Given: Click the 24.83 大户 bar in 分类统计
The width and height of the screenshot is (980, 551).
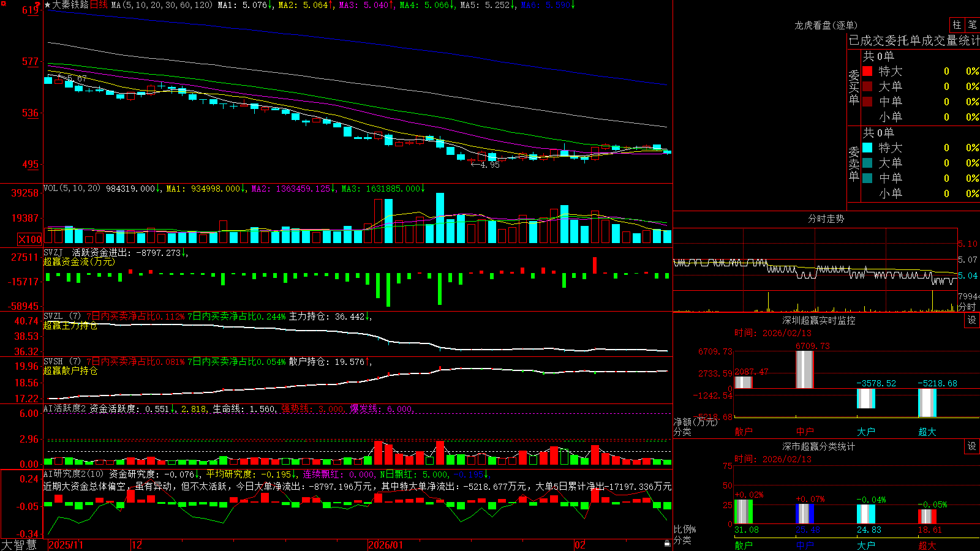Looking at the screenshot, I should pyautogui.click(x=866, y=514).
